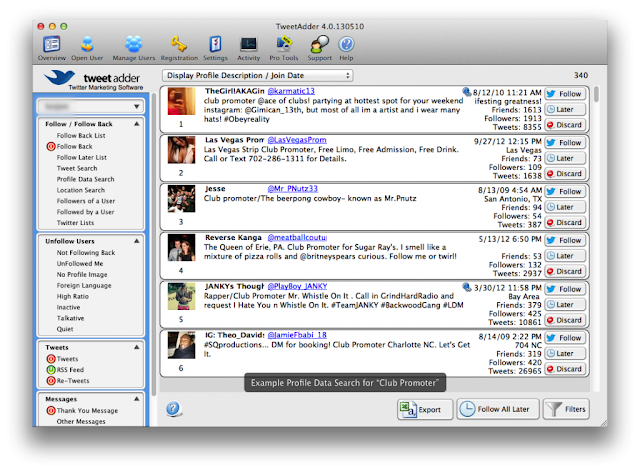Open the Display Profile Description dropdown
The image size is (640, 472).
[x=258, y=75]
